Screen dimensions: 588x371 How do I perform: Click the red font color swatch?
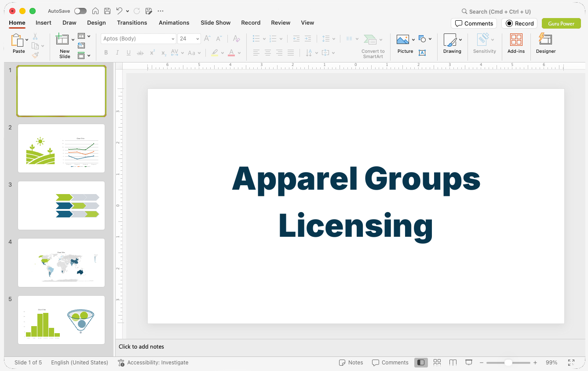[x=231, y=53]
